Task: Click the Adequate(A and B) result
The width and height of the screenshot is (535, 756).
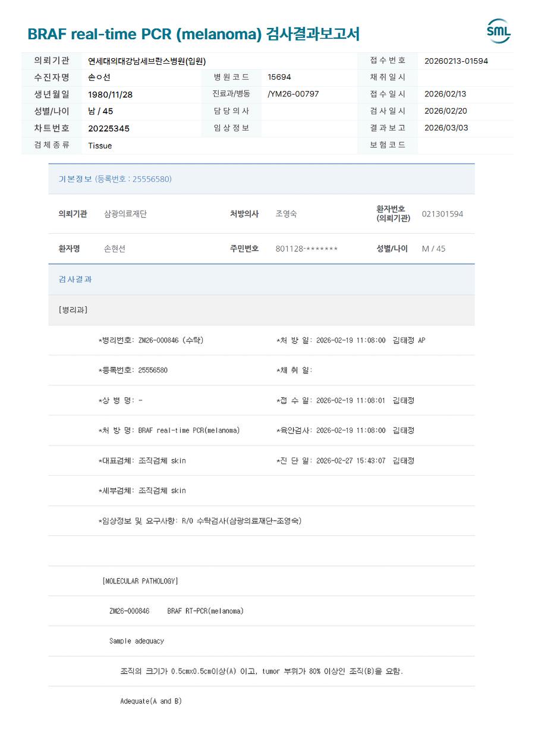Action: coord(151,701)
